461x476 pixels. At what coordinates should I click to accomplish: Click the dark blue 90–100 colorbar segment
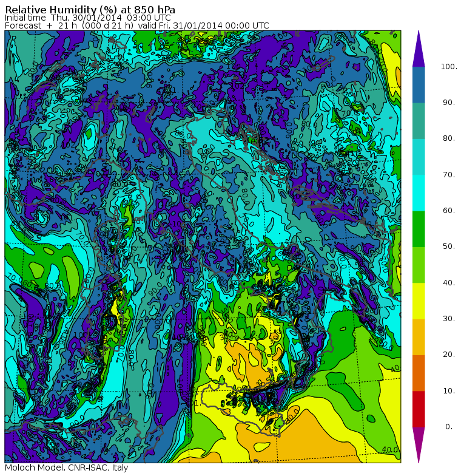click(x=419, y=85)
